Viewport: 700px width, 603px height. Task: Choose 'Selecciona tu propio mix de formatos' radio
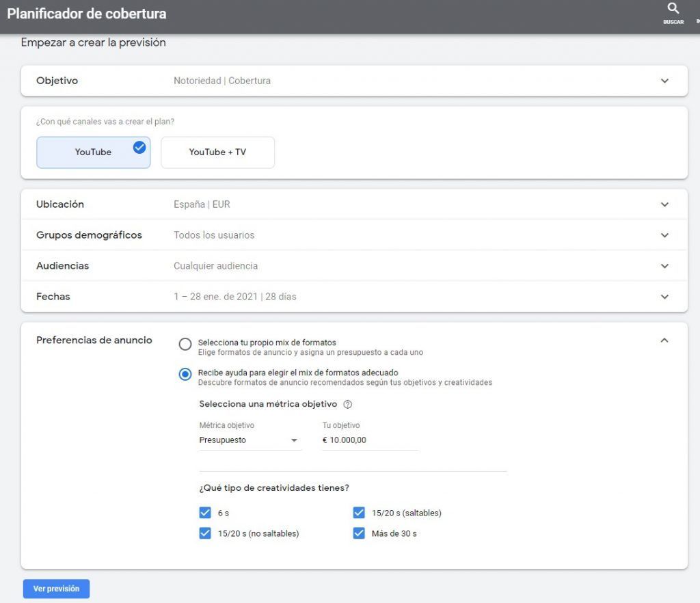(185, 344)
